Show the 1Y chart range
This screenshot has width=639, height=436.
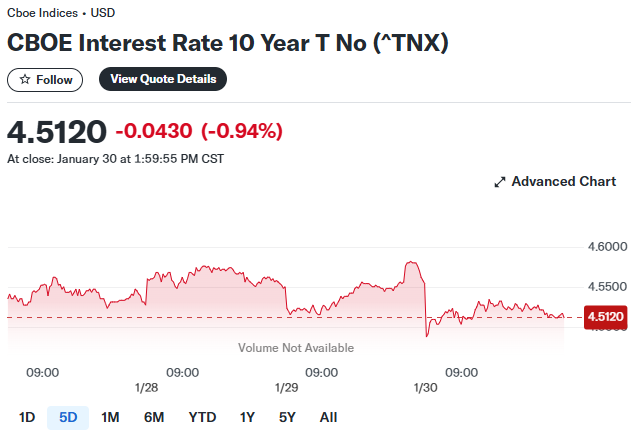point(246,417)
